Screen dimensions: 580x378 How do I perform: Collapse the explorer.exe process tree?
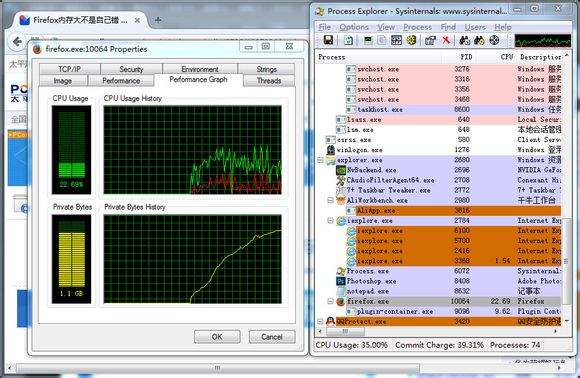[x=320, y=160]
